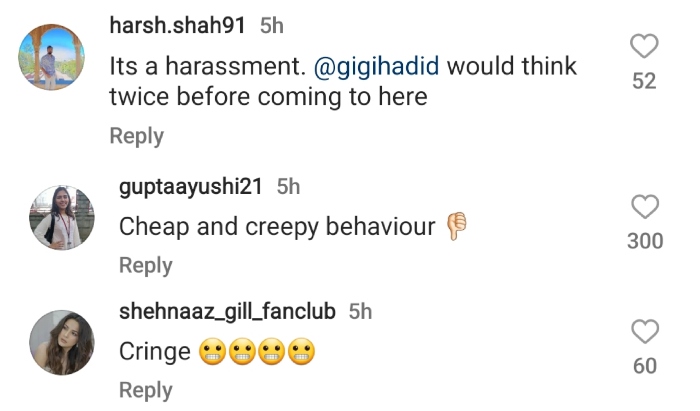Viewport: 700px width, 411px height.
Task: Visit the guptaayushi21 username profile
Action: (191, 187)
